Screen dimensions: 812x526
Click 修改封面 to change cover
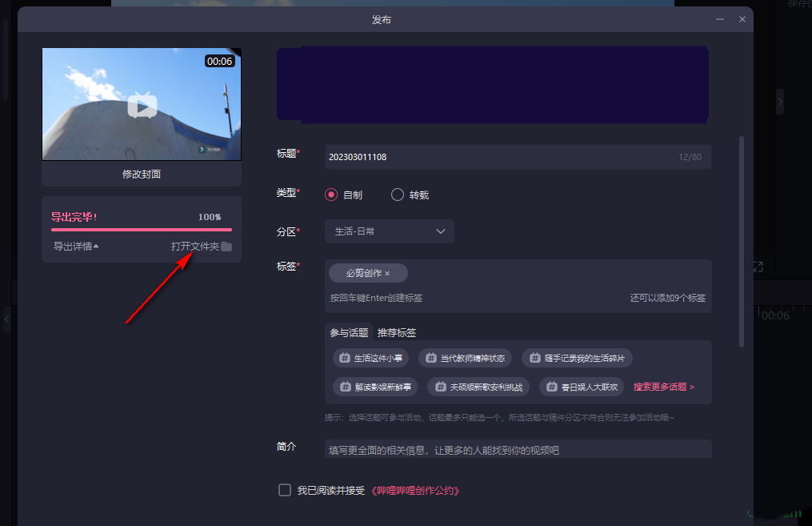(142, 174)
